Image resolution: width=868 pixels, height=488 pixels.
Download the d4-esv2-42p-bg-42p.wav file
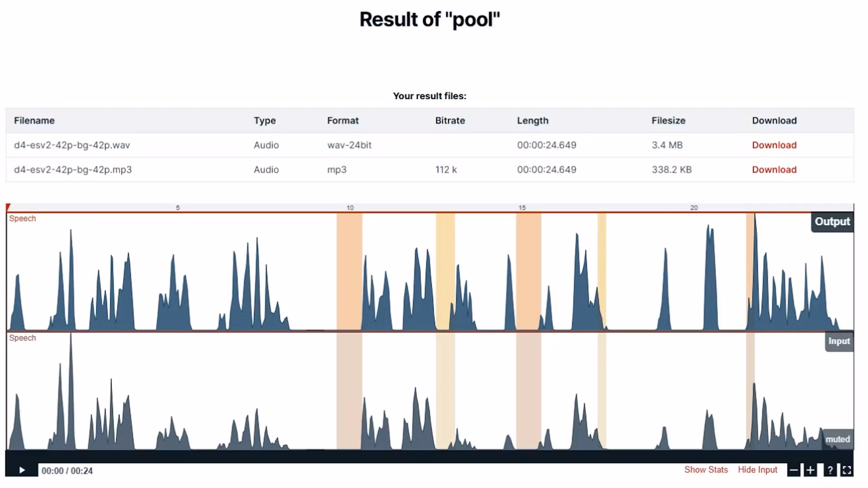pyautogui.click(x=774, y=145)
